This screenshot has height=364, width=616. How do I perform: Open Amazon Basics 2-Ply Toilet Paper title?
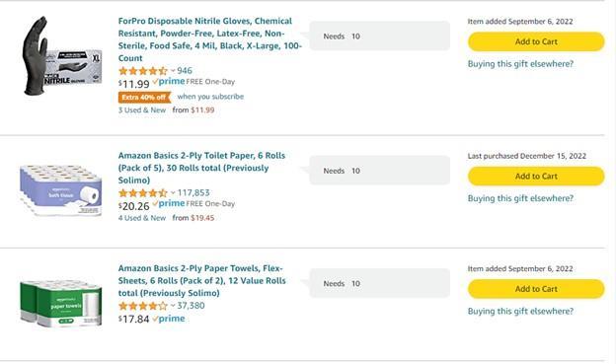tap(202, 168)
